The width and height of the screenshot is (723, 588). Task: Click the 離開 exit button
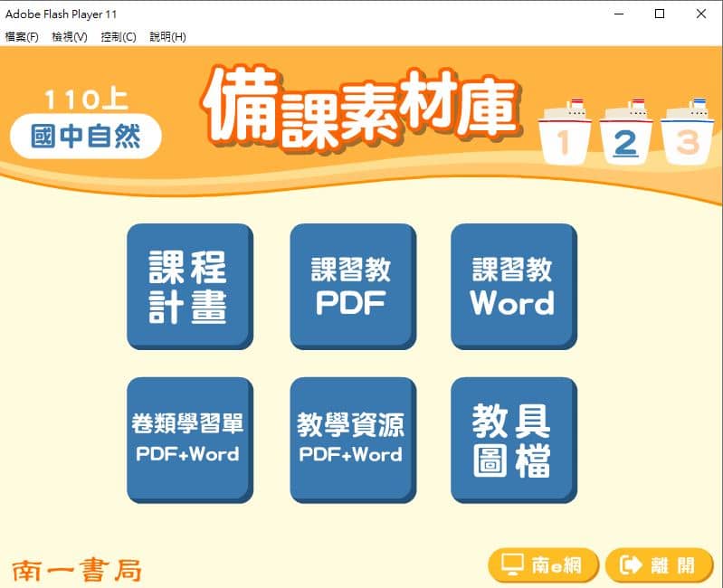click(660, 565)
